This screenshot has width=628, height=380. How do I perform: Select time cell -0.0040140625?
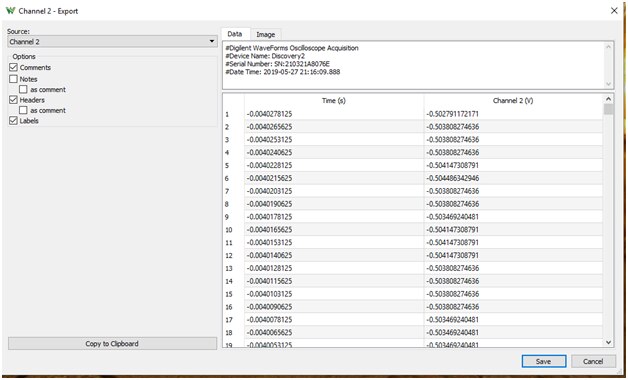(334, 255)
